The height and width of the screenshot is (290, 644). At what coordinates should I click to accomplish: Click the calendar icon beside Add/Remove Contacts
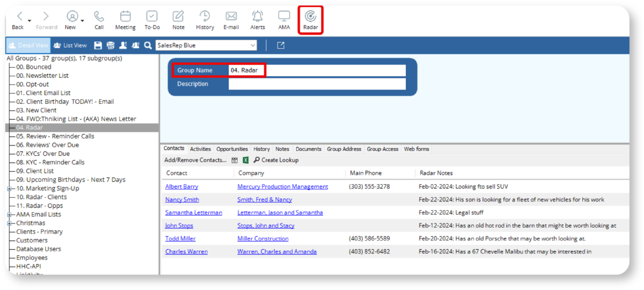tap(235, 160)
